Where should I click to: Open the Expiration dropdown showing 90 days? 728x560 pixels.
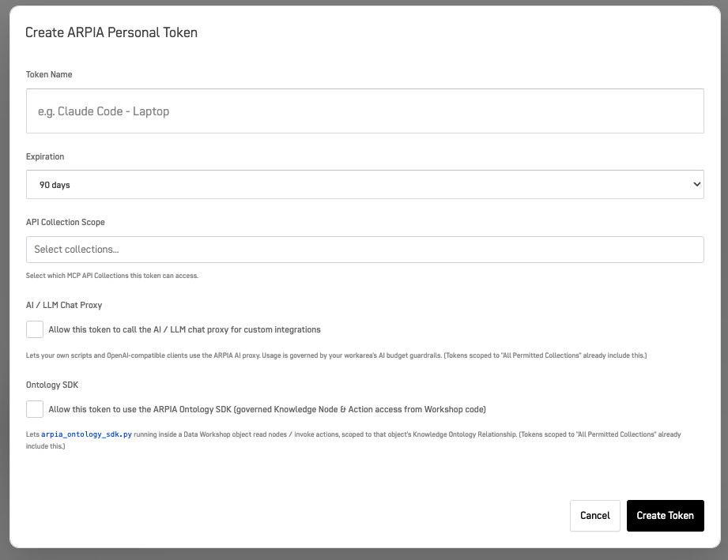coord(365,185)
